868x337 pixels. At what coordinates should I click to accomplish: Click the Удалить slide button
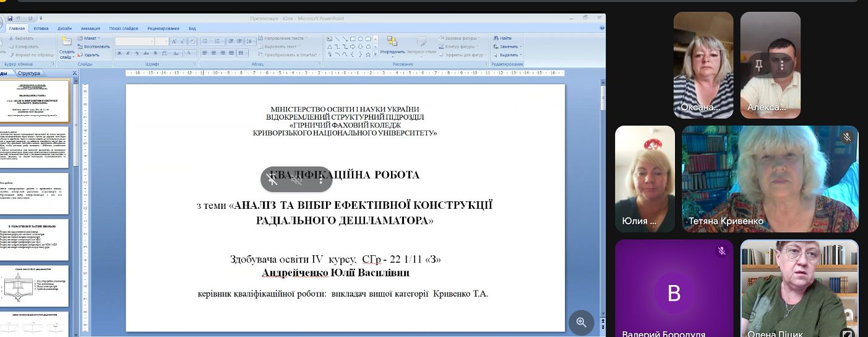88,55
